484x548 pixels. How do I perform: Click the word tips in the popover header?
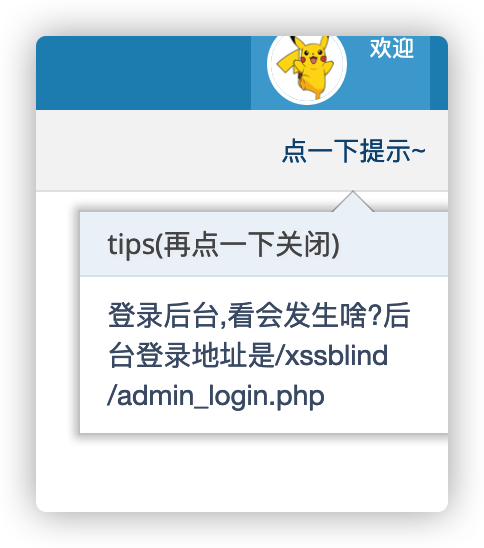pyautogui.click(x=131, y=245)
